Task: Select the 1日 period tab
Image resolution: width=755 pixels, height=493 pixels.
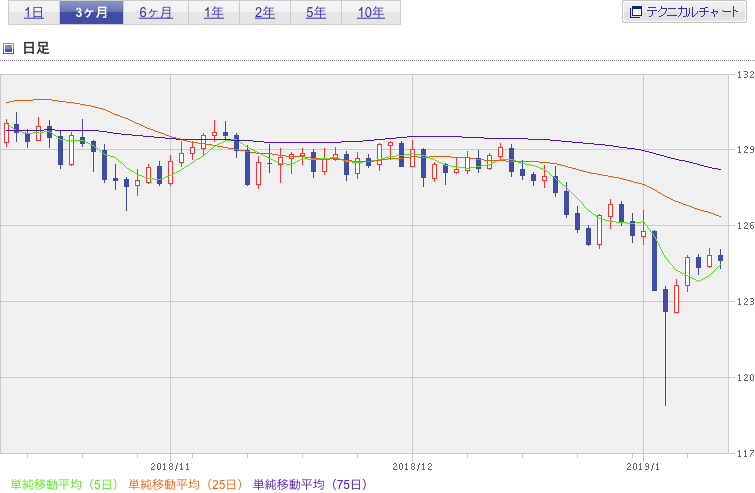Action: 34,13
